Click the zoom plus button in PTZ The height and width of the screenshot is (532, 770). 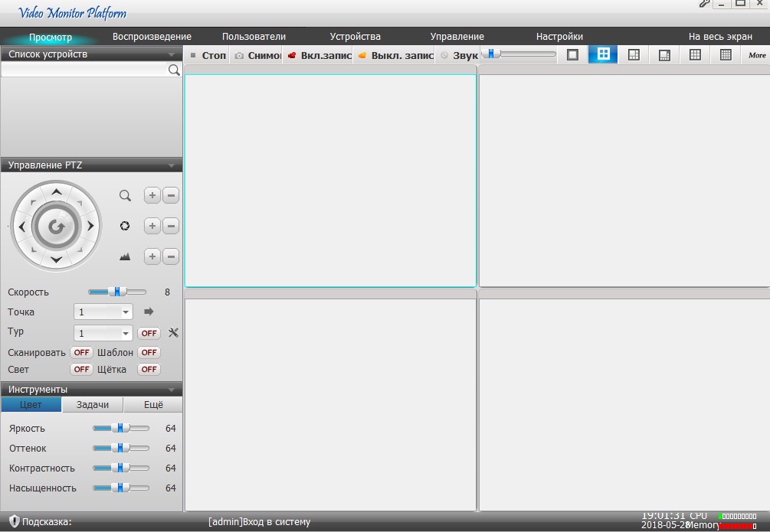pos(152,196)
